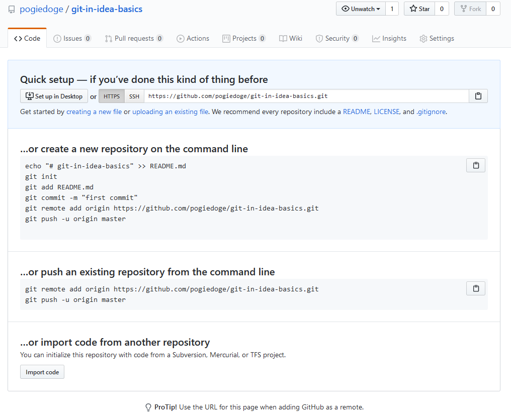Click the import code from another repository heading
The image size is (511, 420).
tap(115, 342)
